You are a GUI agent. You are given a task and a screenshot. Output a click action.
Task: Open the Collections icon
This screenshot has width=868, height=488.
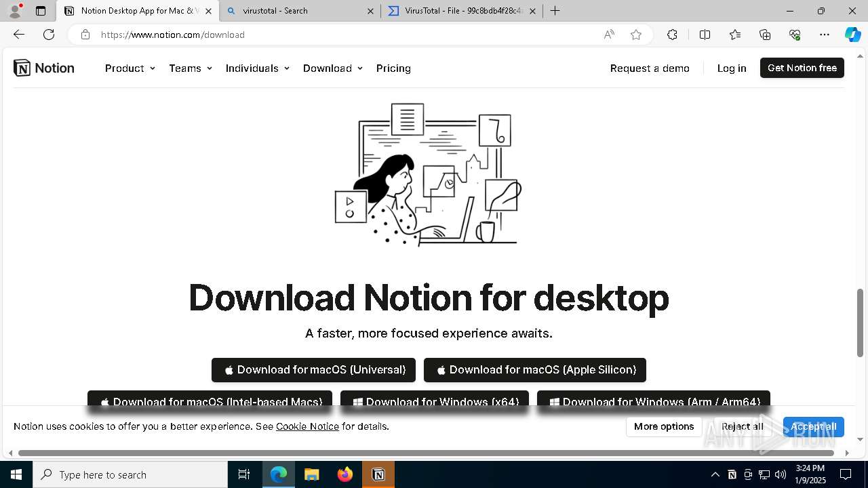tap(765, 35)
